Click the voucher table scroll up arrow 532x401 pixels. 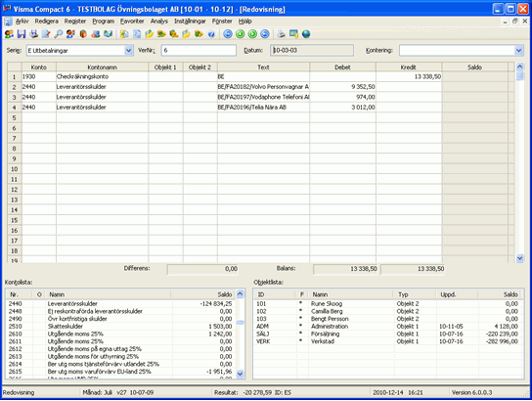pyautogui.click(x=520, y=67)
